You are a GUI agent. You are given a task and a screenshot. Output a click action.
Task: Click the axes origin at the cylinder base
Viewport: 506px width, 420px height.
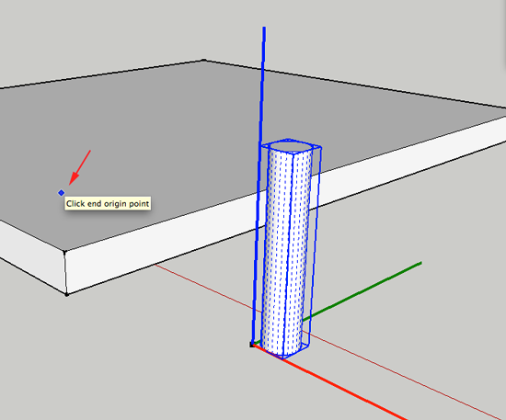252,345
